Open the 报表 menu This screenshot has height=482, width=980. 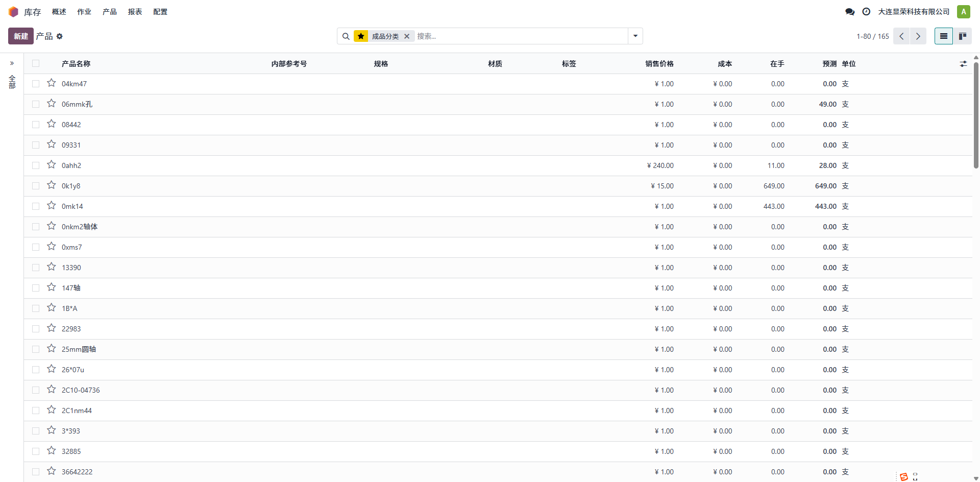click(x=135, y=12)
